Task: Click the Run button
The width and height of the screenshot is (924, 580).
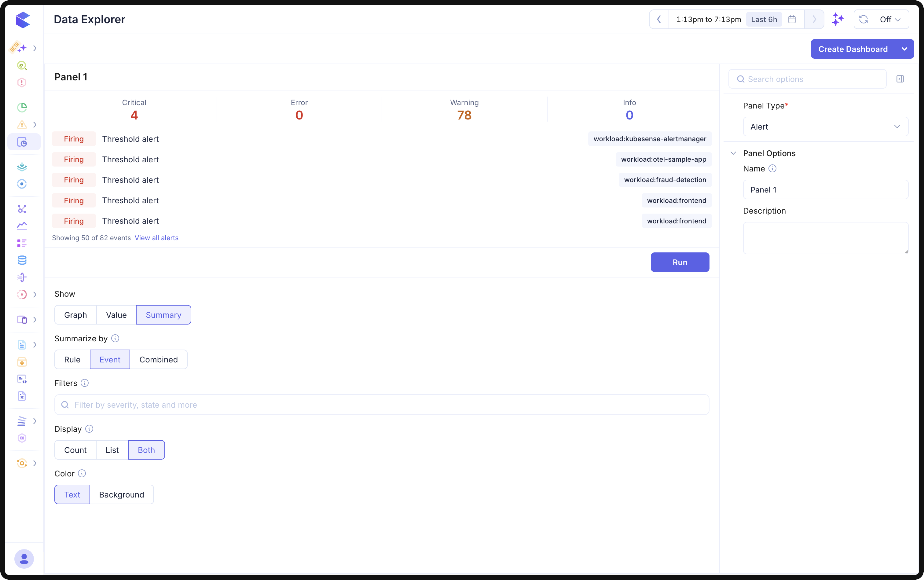Action: [680, 262]
